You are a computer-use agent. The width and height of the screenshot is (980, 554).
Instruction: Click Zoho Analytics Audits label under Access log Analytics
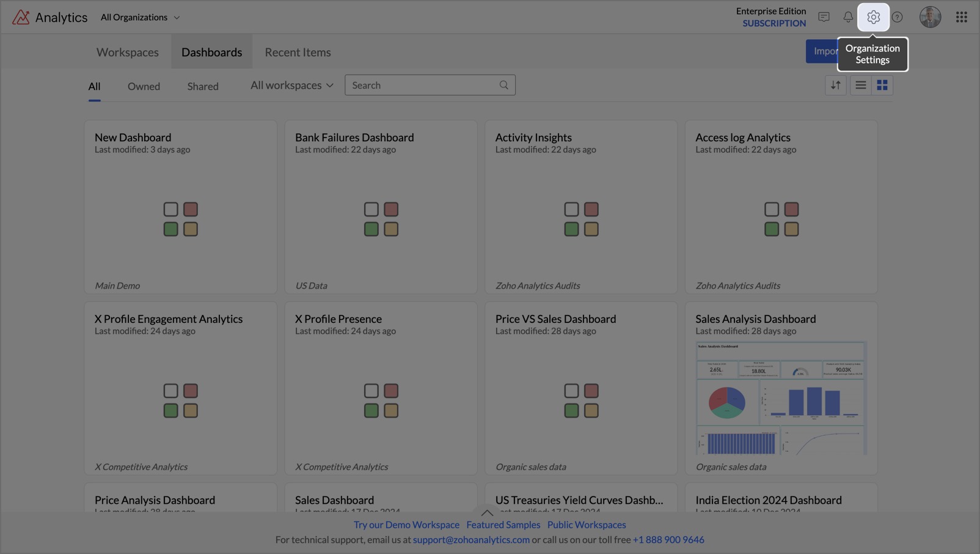click(737, 286)
